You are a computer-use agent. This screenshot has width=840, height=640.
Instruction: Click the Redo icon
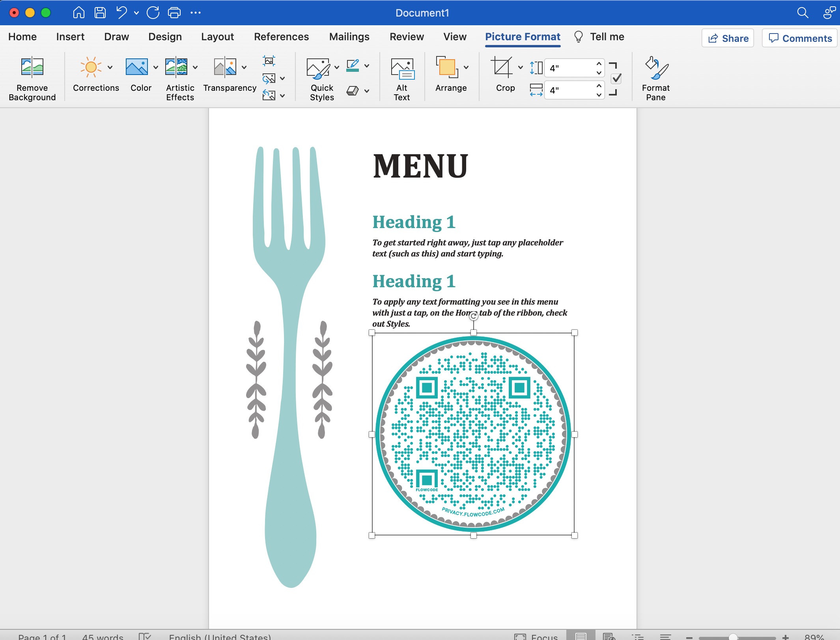(153, 13)
